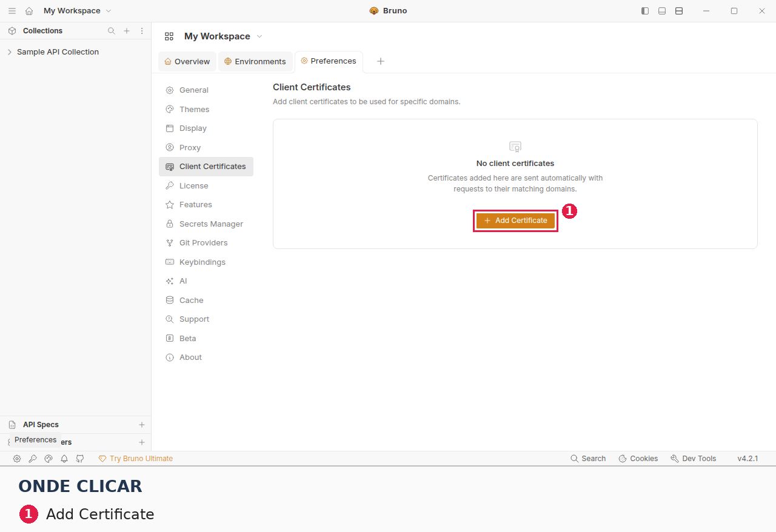Open Features preferences section
The width and height of the screenshot is (776, 532).
[x=206, y=205]
